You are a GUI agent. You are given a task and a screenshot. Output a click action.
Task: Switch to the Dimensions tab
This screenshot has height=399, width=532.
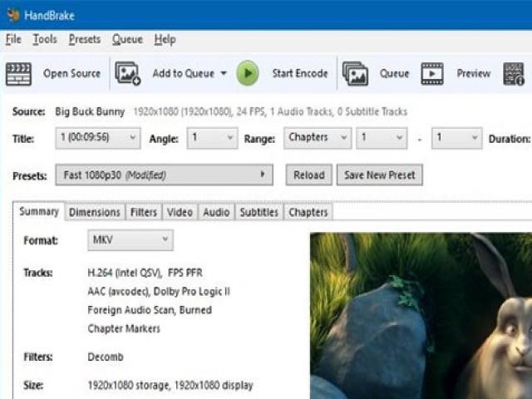coord(95,213)
